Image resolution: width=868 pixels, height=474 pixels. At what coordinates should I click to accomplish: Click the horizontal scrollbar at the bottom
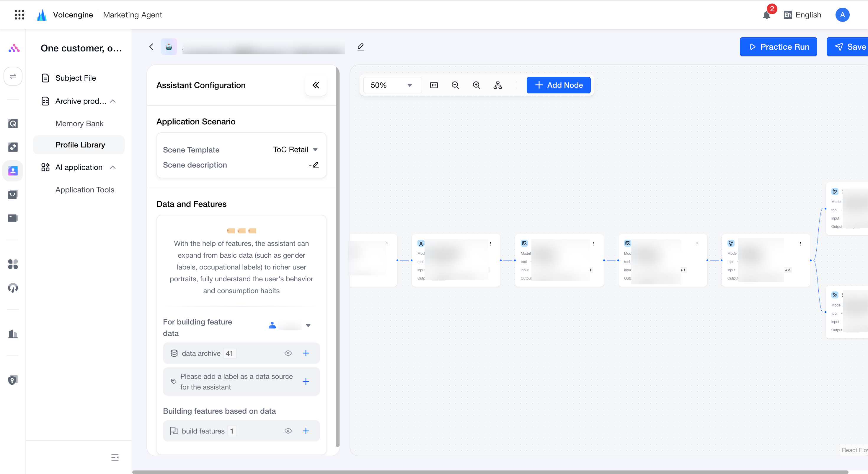490,472
